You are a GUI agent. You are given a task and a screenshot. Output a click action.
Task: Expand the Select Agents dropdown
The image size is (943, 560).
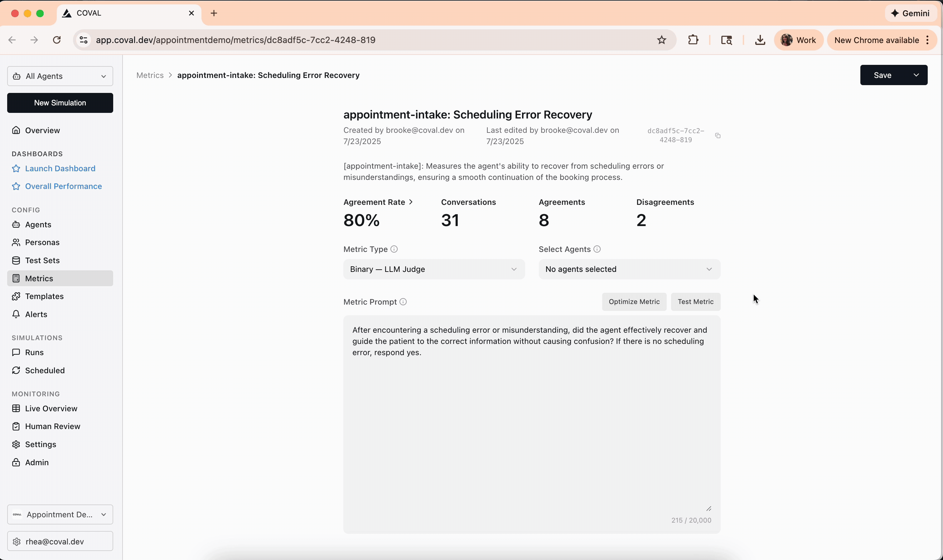(x=629, y=269)
